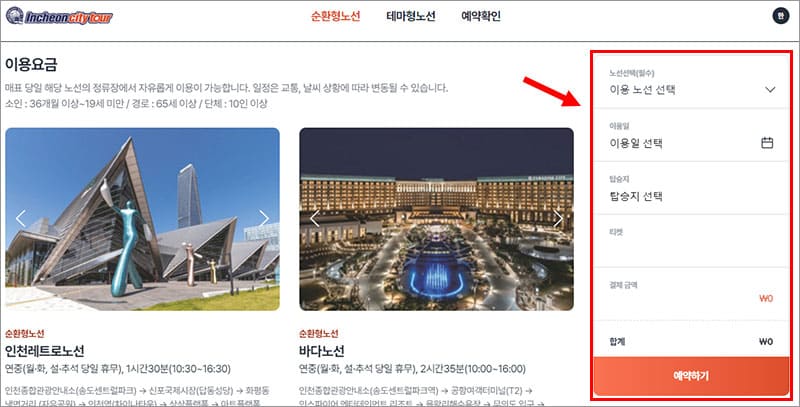The height and width of the screenshot is (407, 800).
Task: Select the night resort fountain photo
Action: pos(436,219)
